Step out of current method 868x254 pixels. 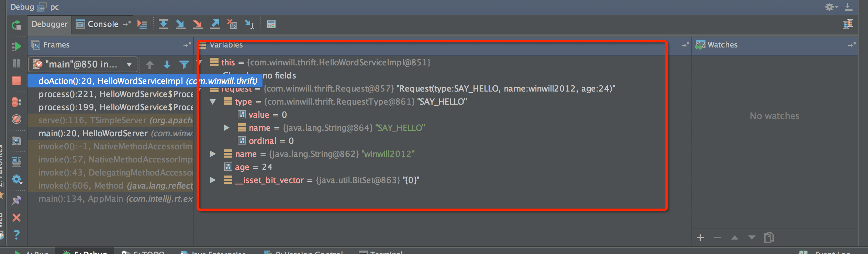215,24
